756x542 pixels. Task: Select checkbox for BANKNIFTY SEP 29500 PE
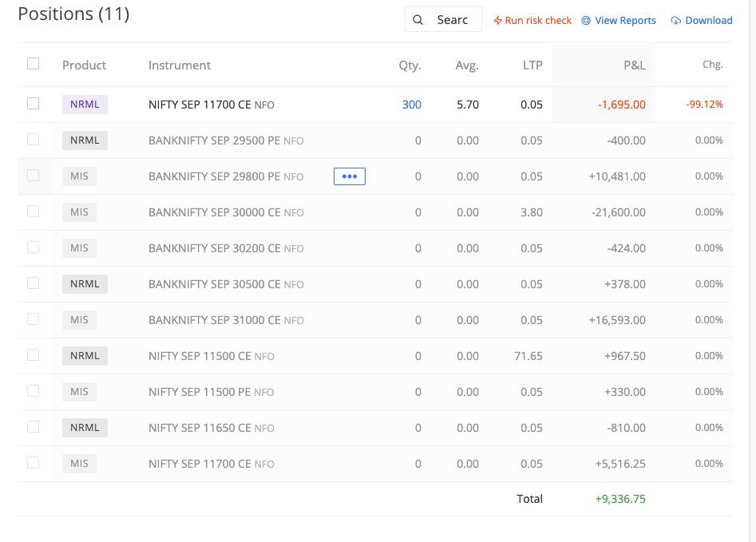pos(33,140)
